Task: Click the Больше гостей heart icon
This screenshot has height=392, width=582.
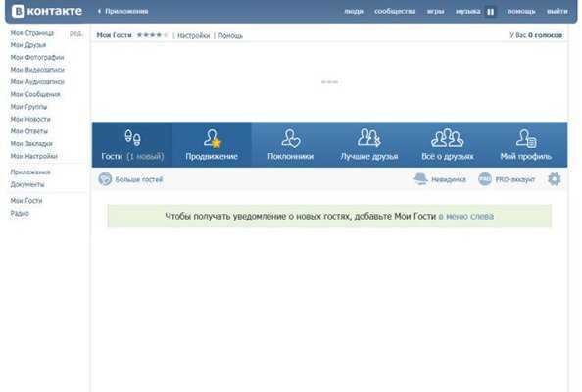Action: pos(105,179)
